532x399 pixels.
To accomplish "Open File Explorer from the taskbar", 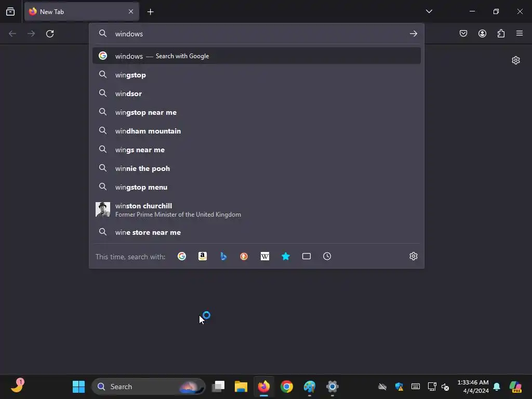I will coord(241,387).
